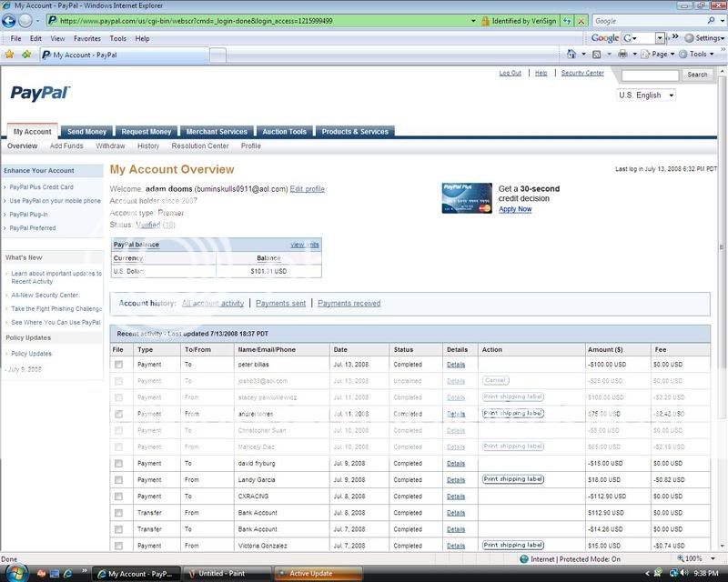The width and height of the screenshot is (728, 582).
Task: Click the PayPal Plus credit card image
Action: coord(467,197)
